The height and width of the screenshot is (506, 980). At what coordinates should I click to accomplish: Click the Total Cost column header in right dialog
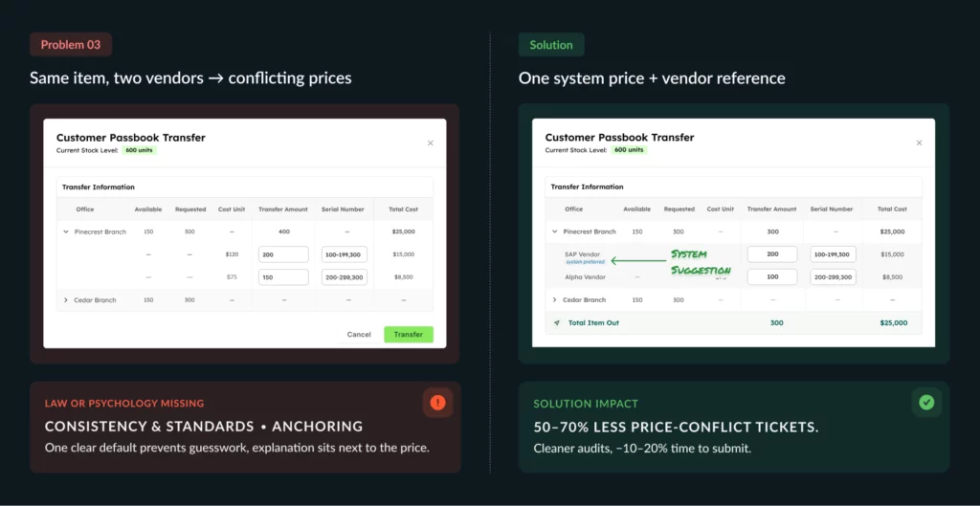click(892, 209)
